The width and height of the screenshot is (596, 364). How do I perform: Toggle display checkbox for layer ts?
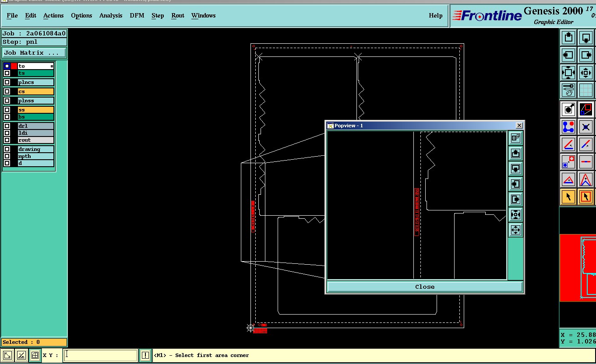(7, 73)
